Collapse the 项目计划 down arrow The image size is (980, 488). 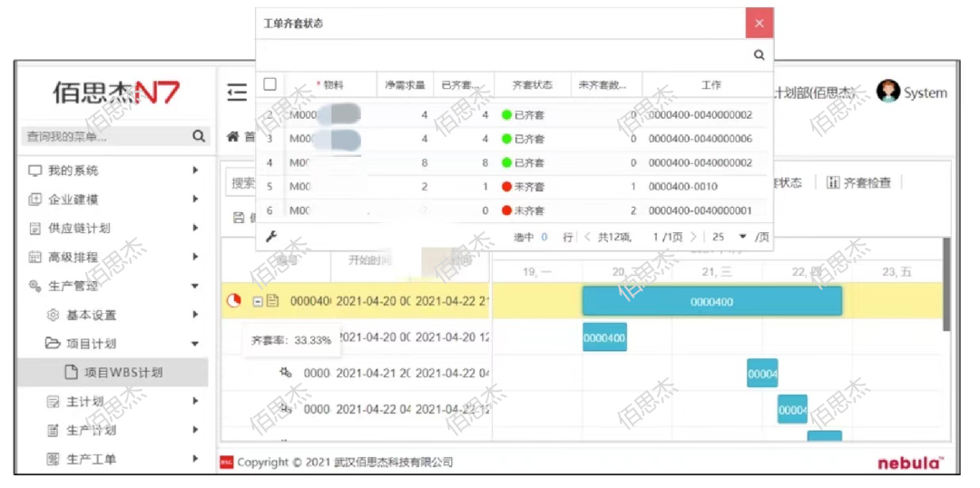click(x=194, y=344)
